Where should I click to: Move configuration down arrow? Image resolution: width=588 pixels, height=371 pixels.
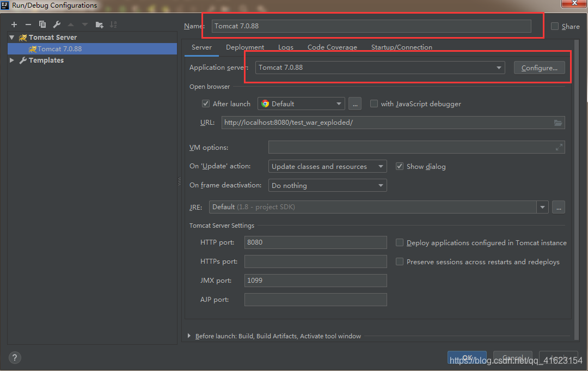(85, 25)
